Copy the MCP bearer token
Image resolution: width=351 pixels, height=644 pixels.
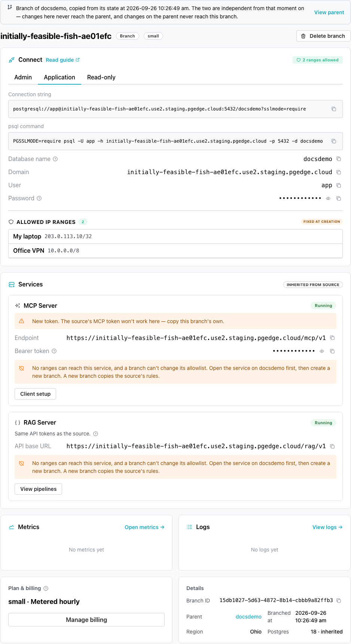(332, 351)
